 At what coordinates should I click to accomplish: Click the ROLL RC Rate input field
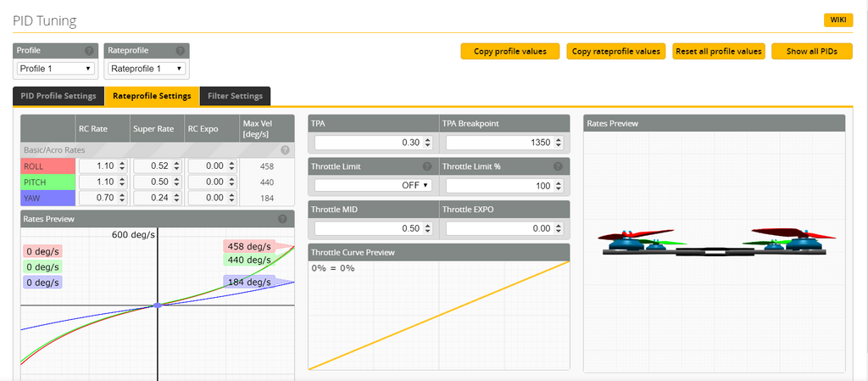[97, 166]
